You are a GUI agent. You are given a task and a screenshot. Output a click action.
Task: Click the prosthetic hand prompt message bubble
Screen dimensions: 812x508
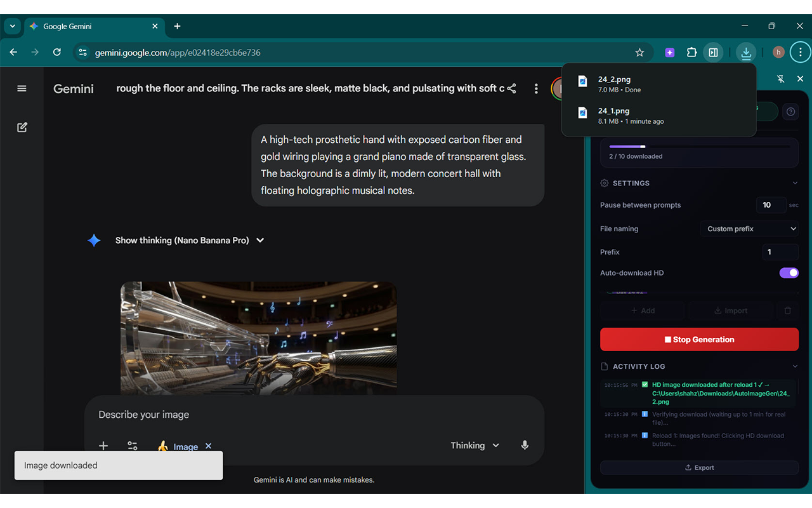pos(398,165)
